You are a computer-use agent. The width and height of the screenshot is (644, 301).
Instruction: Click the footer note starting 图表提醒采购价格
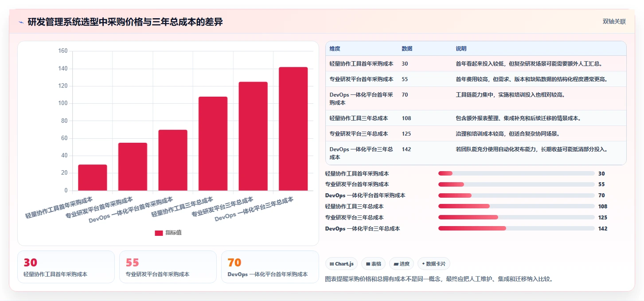click(x=439, y=279)
